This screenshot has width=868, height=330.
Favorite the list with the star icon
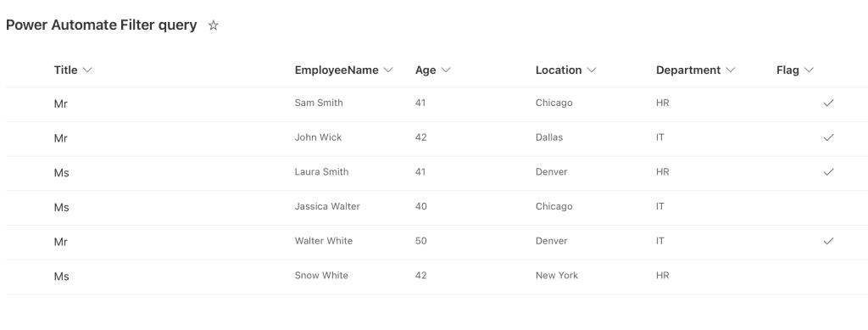coord(213,25)
